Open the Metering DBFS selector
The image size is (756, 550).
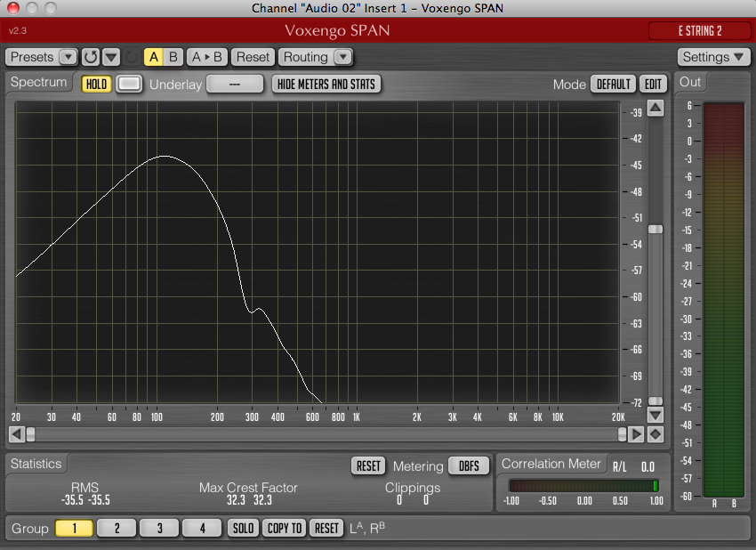[469, 465]
